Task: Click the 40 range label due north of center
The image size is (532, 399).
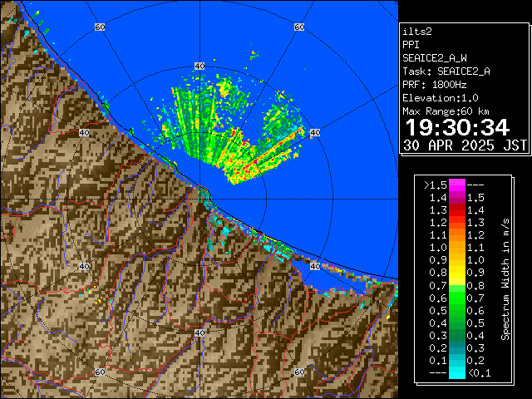Action: 199,66
